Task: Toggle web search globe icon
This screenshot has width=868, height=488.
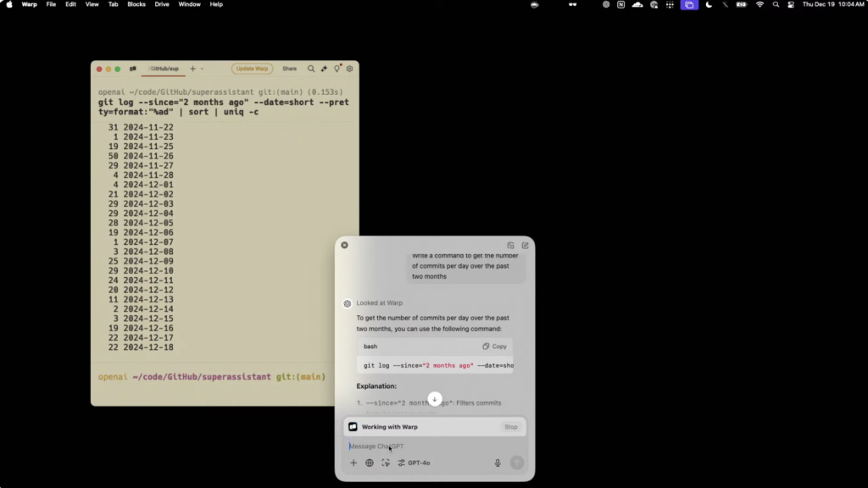Action: pyautogui.click(x=370, y=463)
